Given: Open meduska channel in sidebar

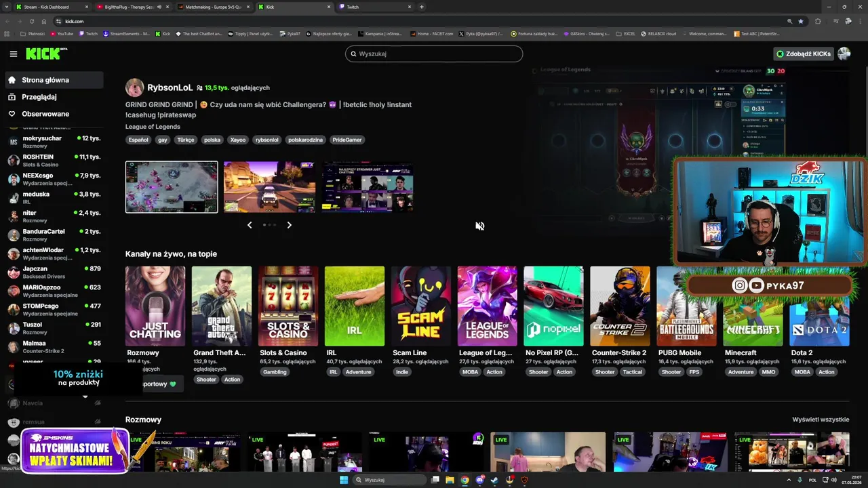Looking at the screenshot, I should click(53, 197).
